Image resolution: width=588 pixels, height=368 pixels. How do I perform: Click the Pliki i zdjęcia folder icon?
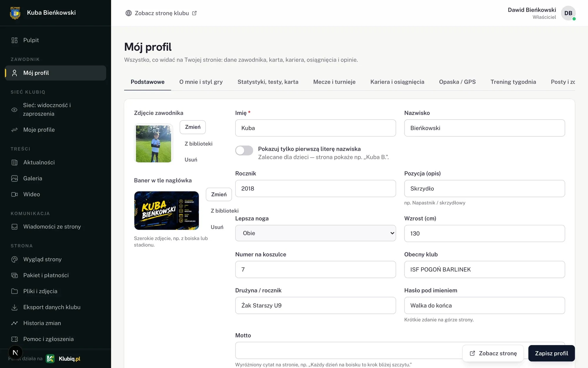(x=14, y=291)
